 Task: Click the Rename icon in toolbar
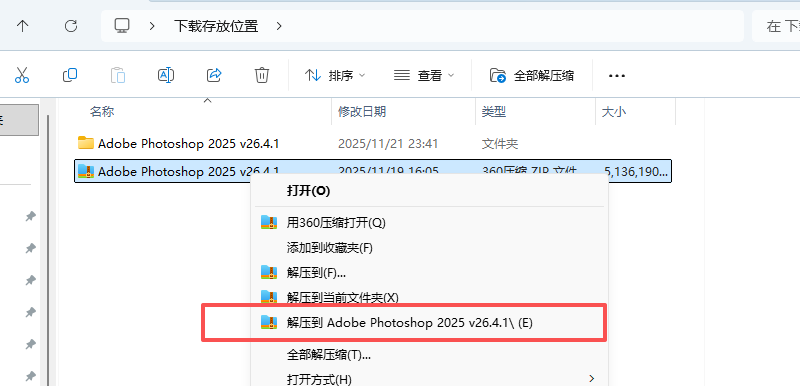click(x=166, y=75)
